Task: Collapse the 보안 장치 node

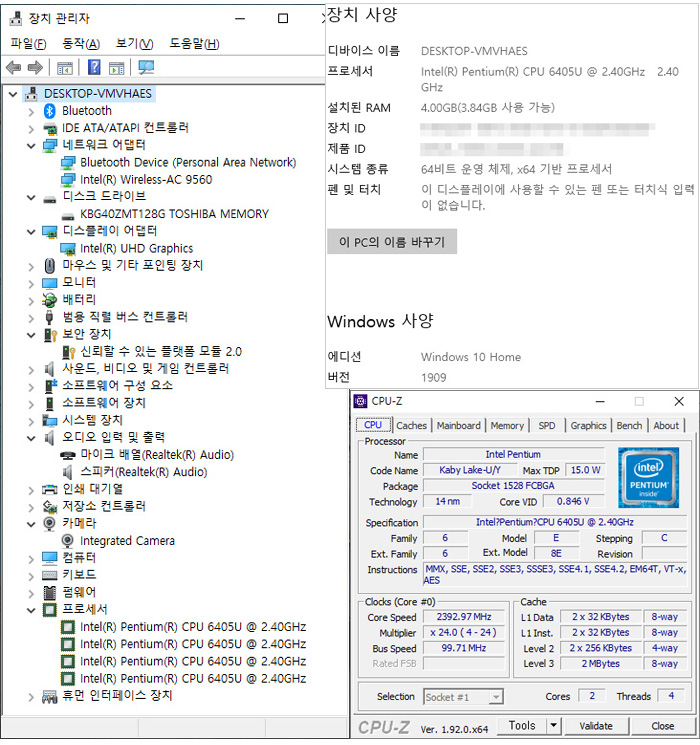Action: tap(31, 335)
